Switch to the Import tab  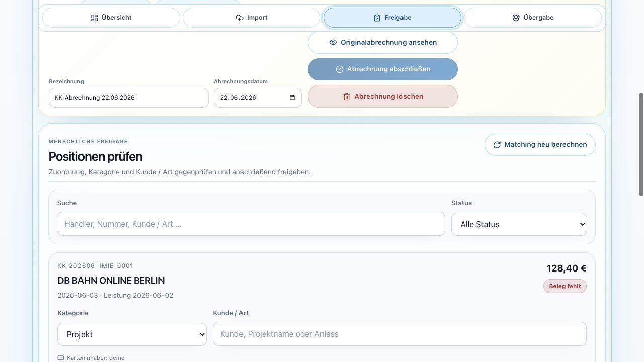pos(252,18)
